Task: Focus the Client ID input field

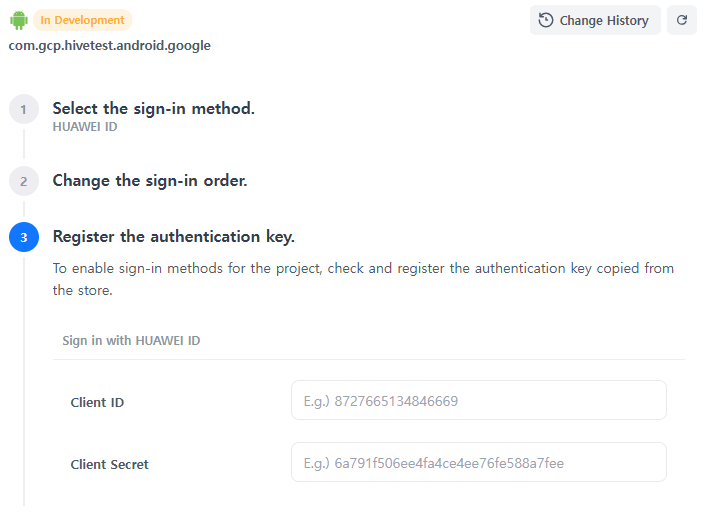Action: pos(478,401)
